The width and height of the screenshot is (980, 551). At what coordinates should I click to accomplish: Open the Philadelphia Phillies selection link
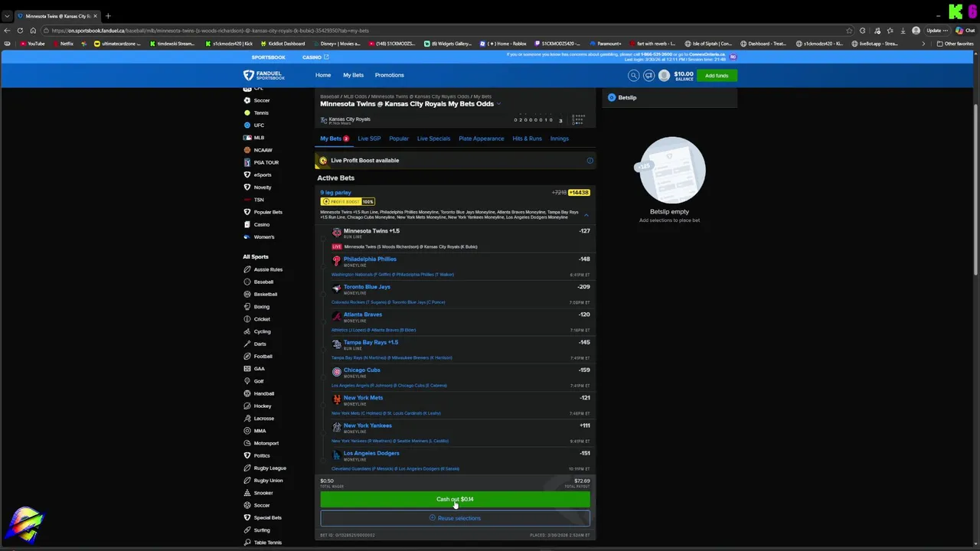(370, 259)
